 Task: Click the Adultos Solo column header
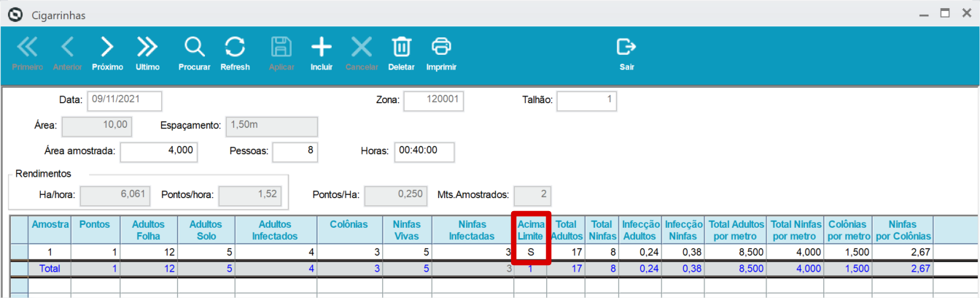tap(206, 229)
